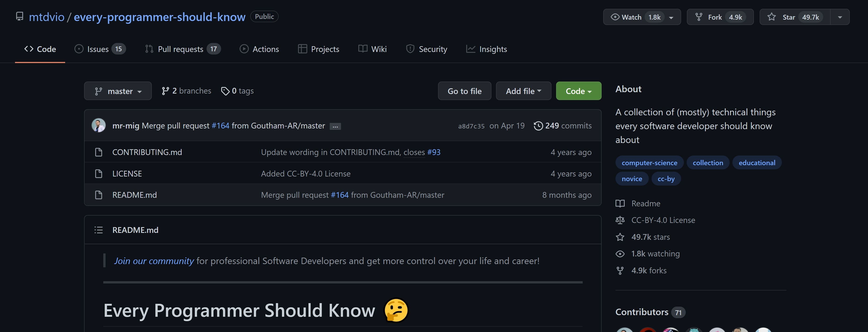Open the Insights tab
Screen dimensions: 868x332
(x=487, y=49)
